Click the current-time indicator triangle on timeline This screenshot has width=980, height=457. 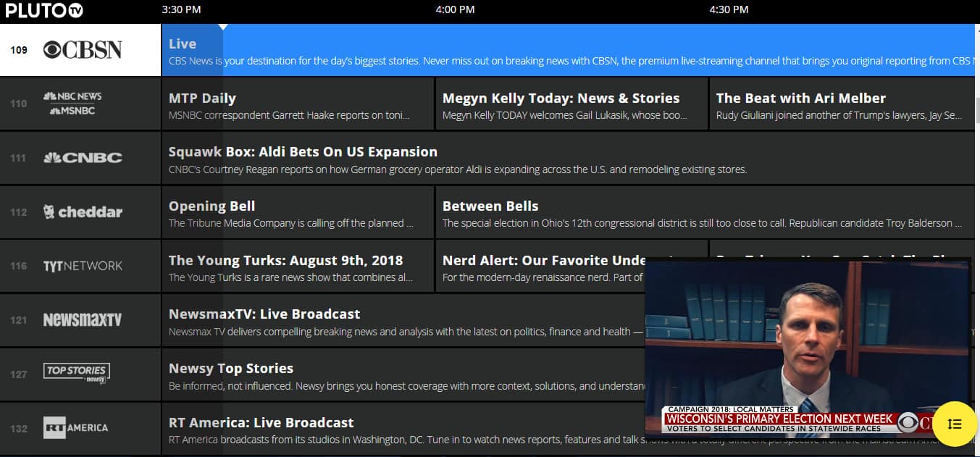tap(223, 27)
